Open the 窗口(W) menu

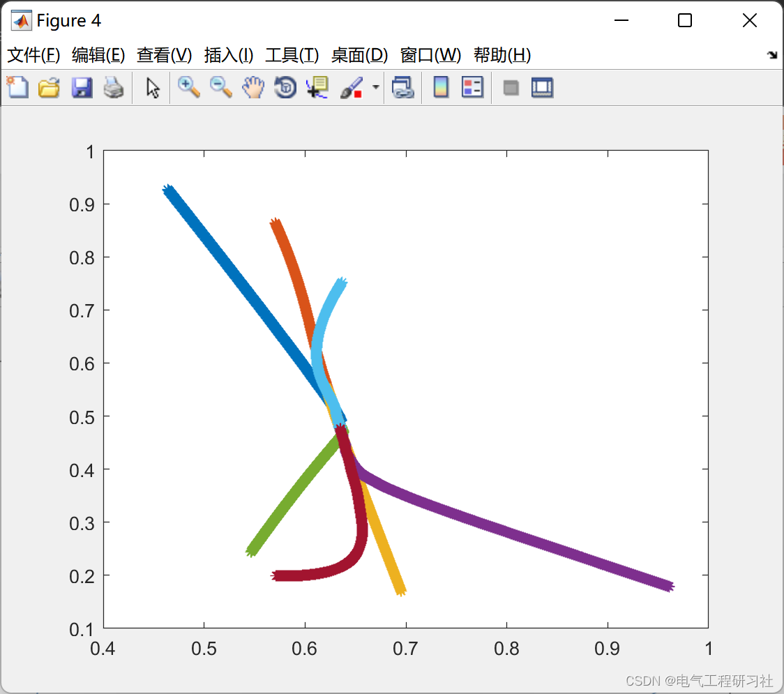[430, 55]
